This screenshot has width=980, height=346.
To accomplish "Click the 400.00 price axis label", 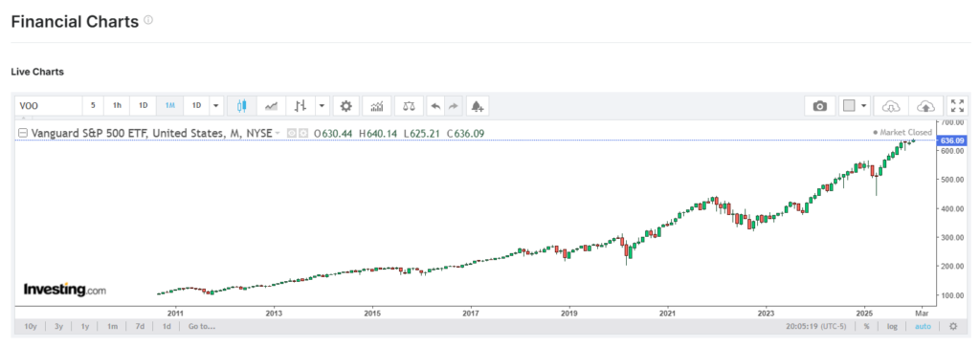I will pos(952,208).
